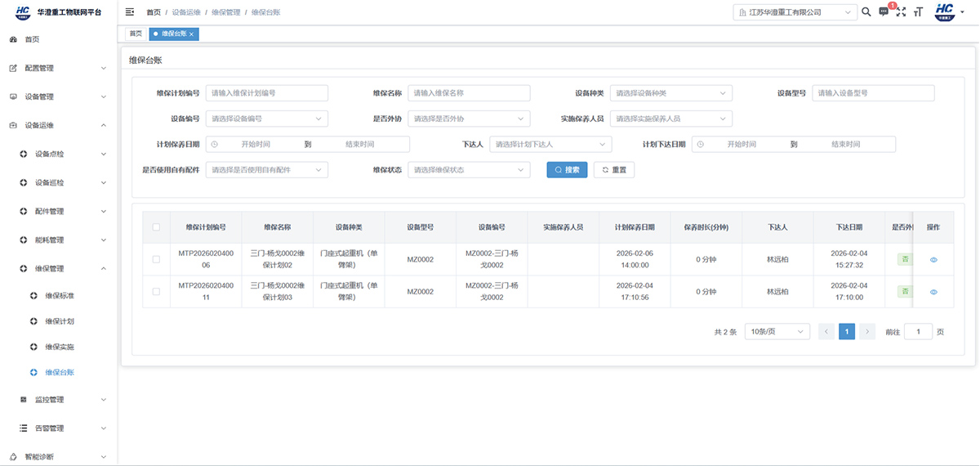Viewport: 980px width, 466px height.
Task: Click the 监控管理 icon in sidebar
Action: tap(23, 400)
